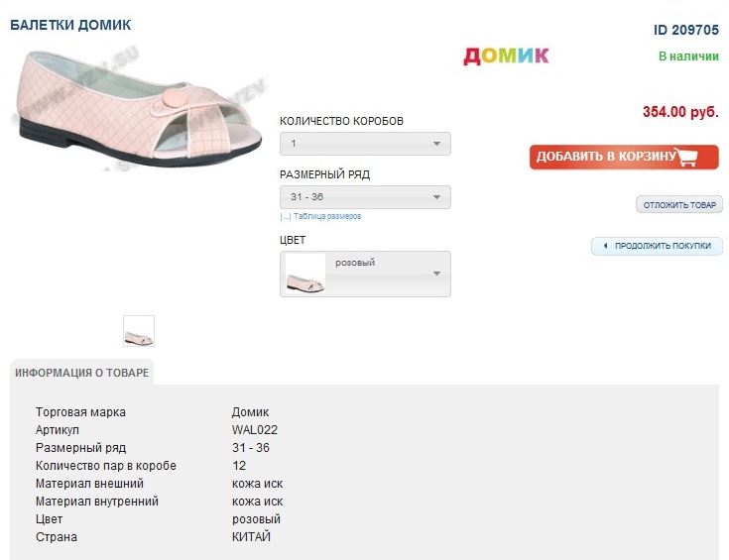This screenshot has width=729, height=560.
Task: Click the colorful Домик brand logo
Action: [506, 56]
